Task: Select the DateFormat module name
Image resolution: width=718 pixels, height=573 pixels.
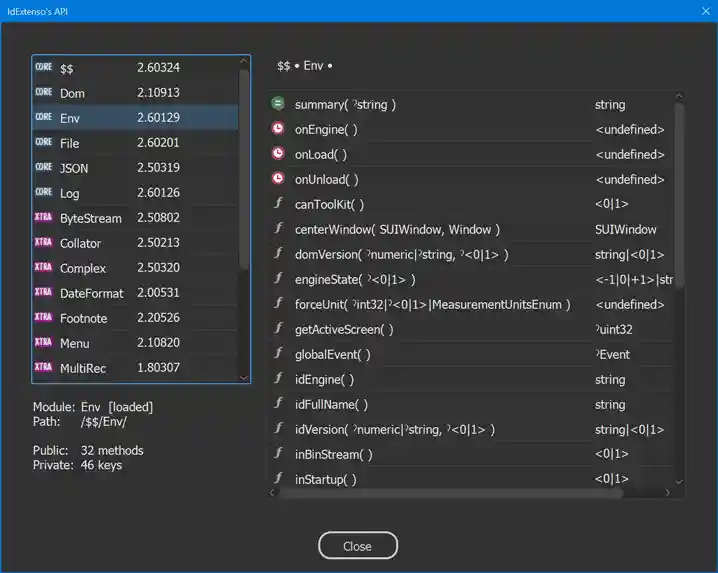Action: tap(92, 293)
